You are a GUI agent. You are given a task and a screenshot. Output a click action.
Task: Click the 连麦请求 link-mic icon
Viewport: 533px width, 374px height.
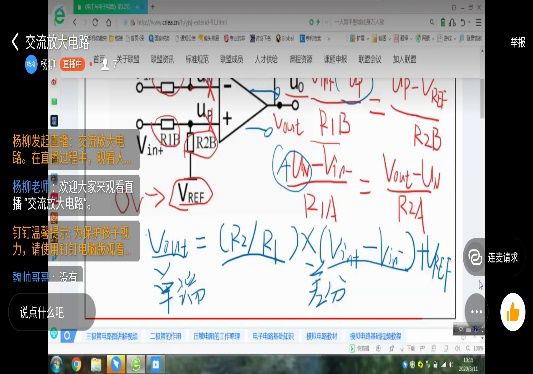[475, 257]
